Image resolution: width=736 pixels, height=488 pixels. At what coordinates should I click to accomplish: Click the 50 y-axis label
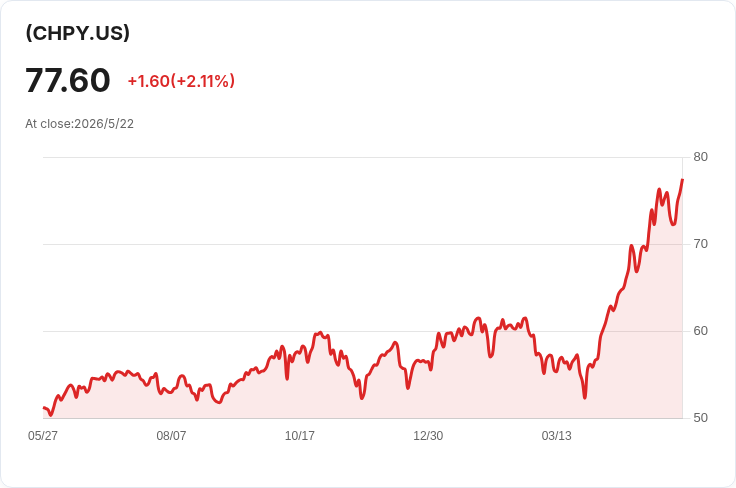(700, 418)
